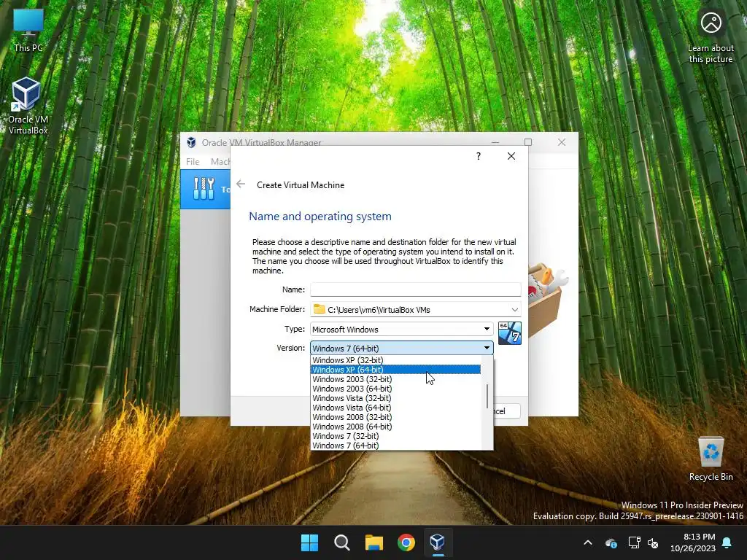Open the Recycle Bin desktop icon
747x560 pixels.
coord(711,459)
